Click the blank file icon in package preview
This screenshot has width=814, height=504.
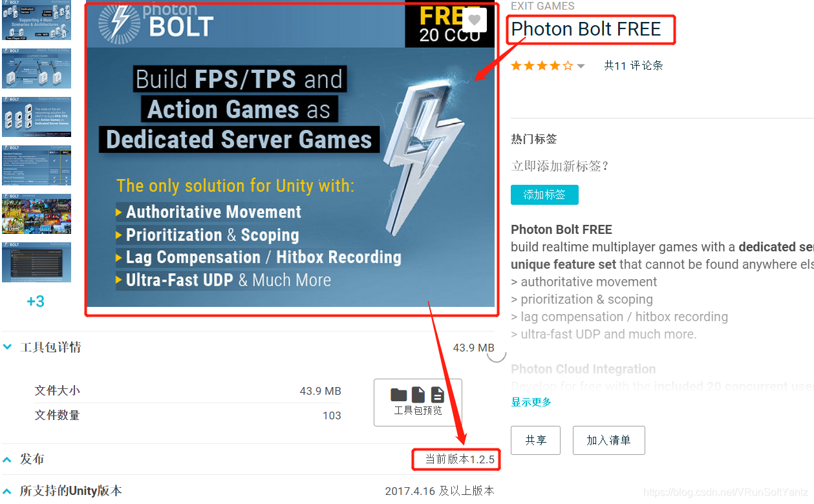[x=418, y=394]
